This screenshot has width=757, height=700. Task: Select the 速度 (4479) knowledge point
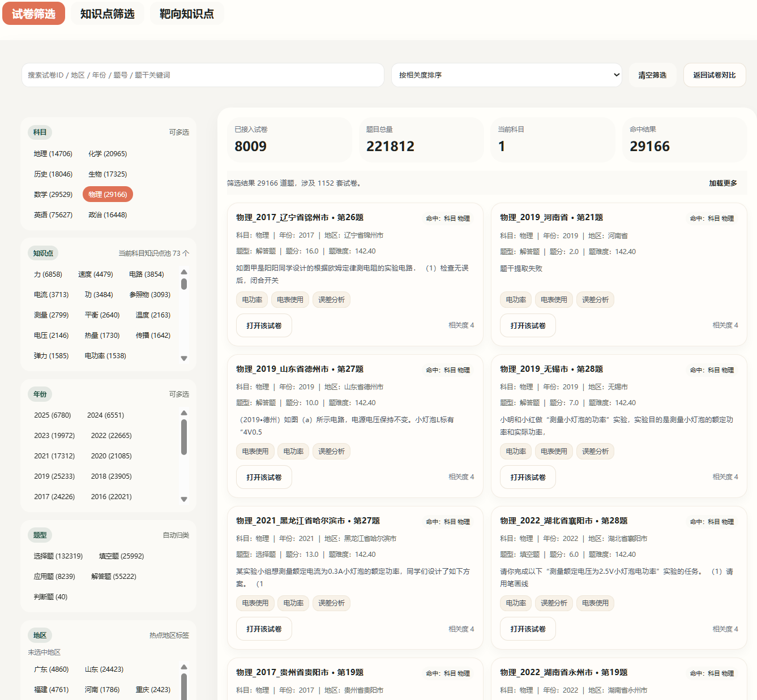(x=96, y=274)
